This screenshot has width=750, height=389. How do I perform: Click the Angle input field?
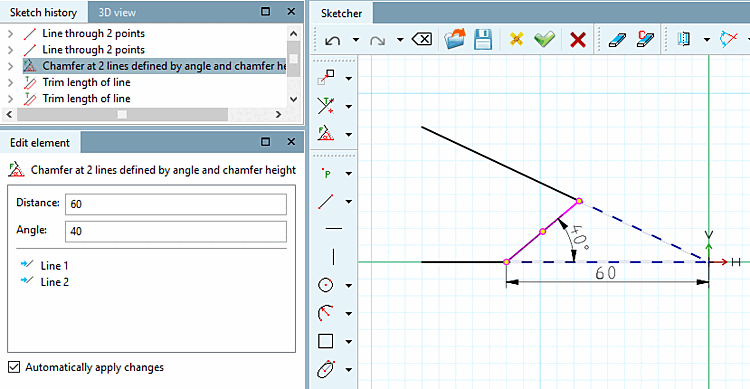pos(176,231)
